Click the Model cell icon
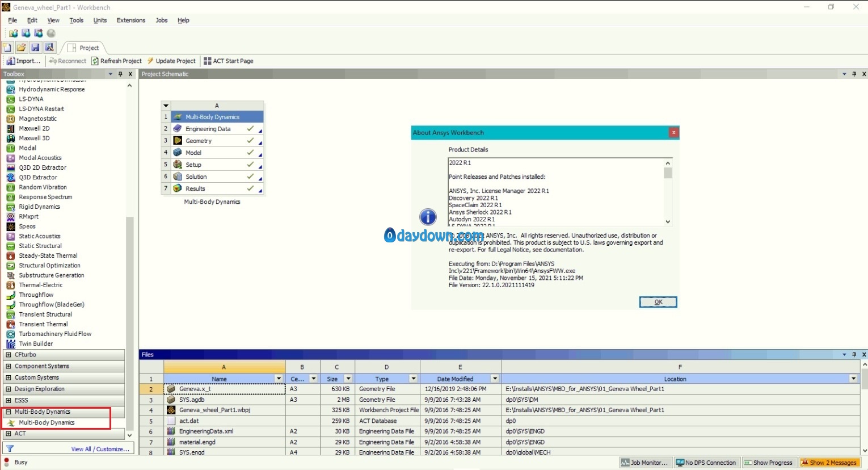This screenshot has width=868, height=470. click(x=178, y=153)
